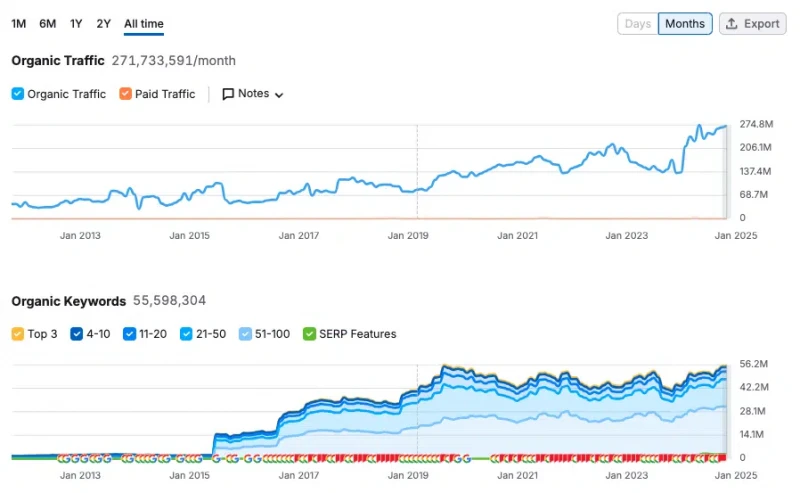Select the All time range tab
This screenshot has height=493, width=800.
tap(144, 24)
